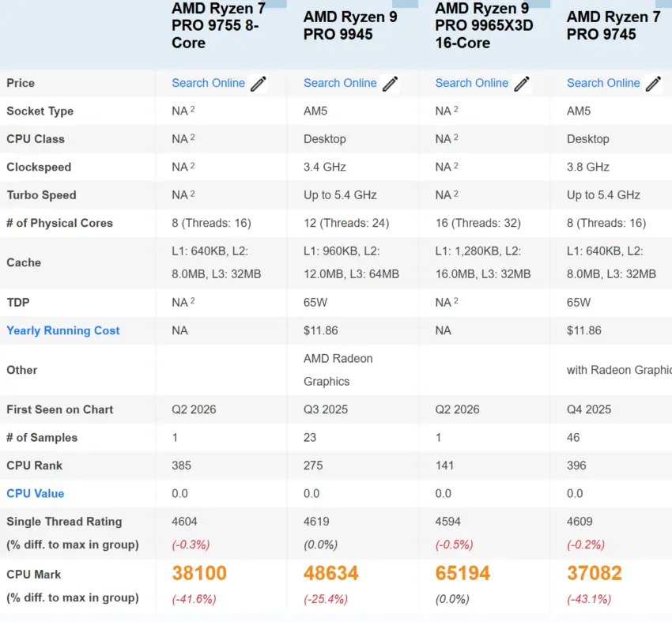This screenshot has width=672, height=622.
Task: Click Q3 2025 first seen value
Action: 326,409
